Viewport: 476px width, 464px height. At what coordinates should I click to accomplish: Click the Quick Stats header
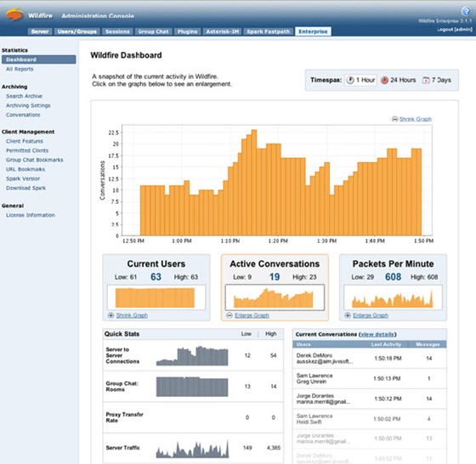(122, 334)
